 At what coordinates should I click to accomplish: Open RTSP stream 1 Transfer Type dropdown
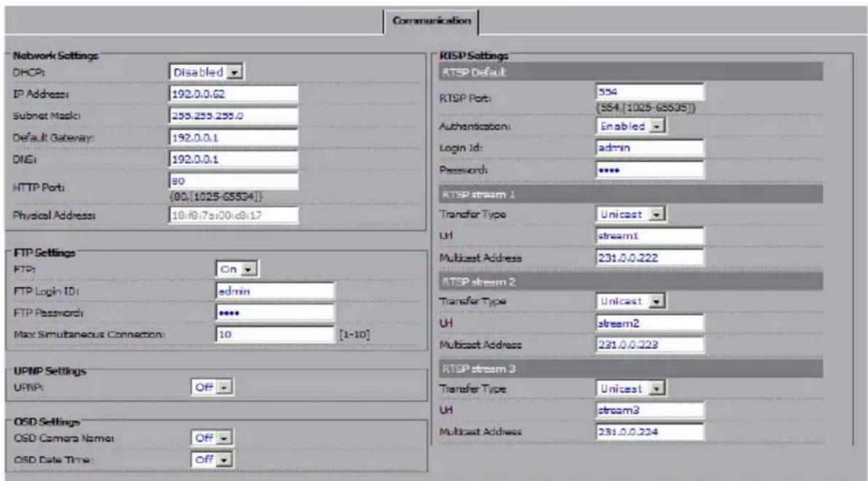[630, 214]
